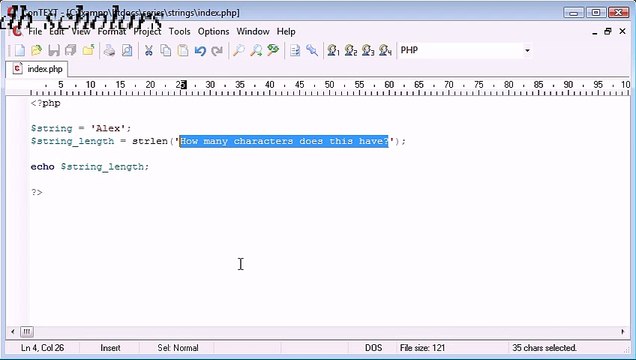Image resolution: width=636 pixels, height=360 pixels.
Task: Click the ConTEXT document icon beside File
Action: [x=17, y=31]
